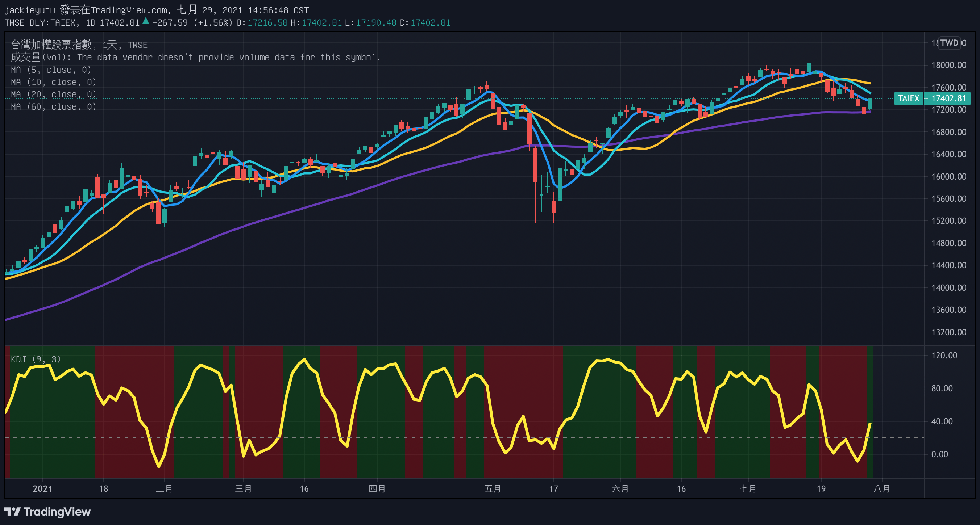
Task: Click the yellow KDJ line endpoint
Action: 870,423
